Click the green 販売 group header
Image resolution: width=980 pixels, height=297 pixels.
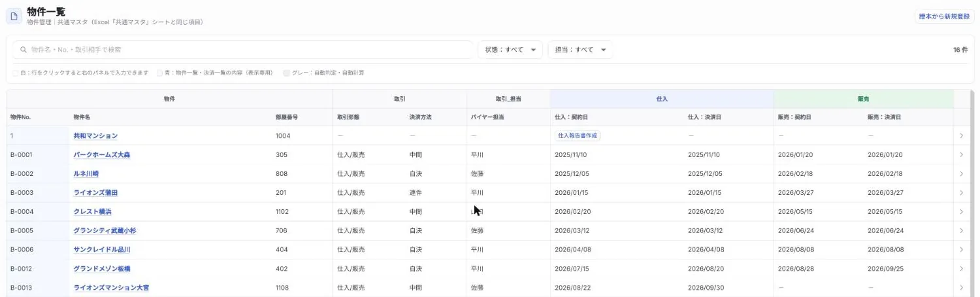(864, 99)
